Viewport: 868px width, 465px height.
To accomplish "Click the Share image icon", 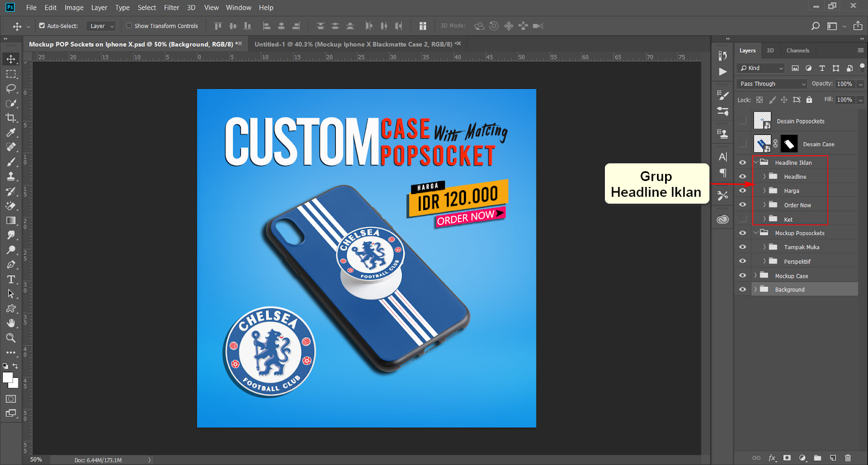I will point(858,26).
